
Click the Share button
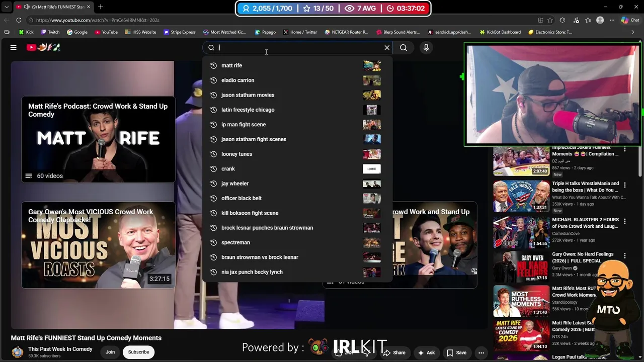click(394, 352)
